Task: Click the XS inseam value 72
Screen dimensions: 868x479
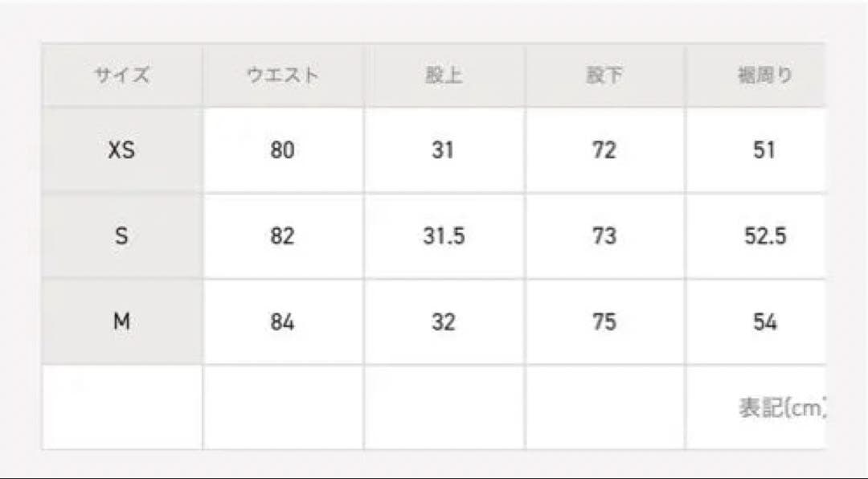Action: click(x=604, y=150)
